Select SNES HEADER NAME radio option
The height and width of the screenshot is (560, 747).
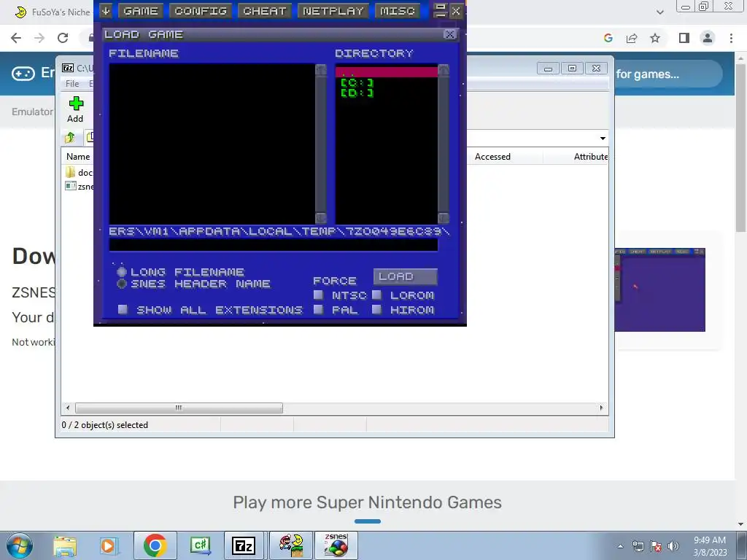(122, 284)
